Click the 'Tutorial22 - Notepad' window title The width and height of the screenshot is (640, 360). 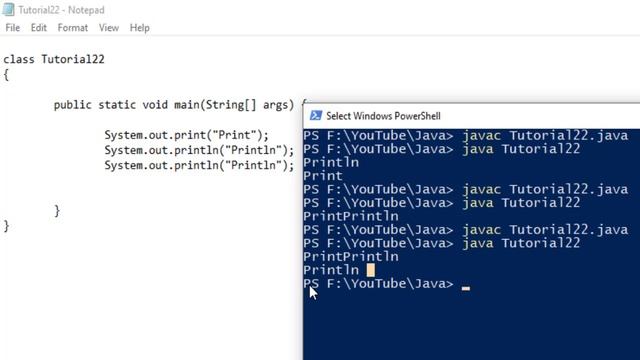point(61,10)
